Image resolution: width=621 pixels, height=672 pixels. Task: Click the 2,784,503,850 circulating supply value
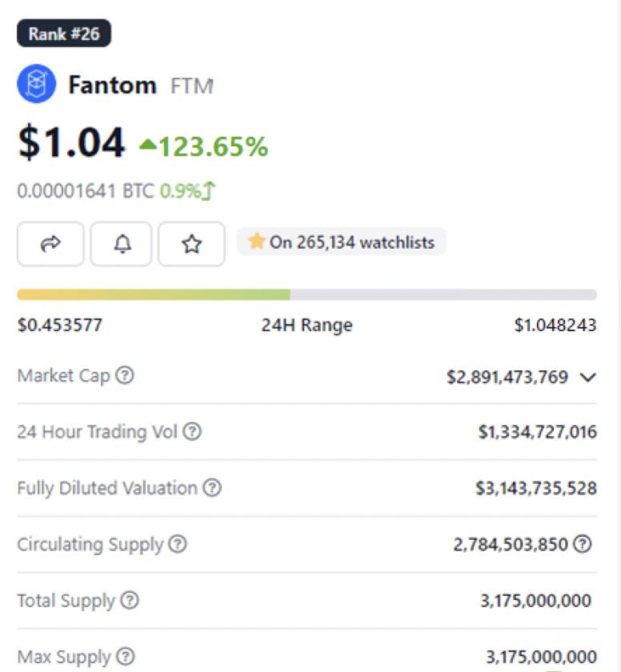pos(511,544)
